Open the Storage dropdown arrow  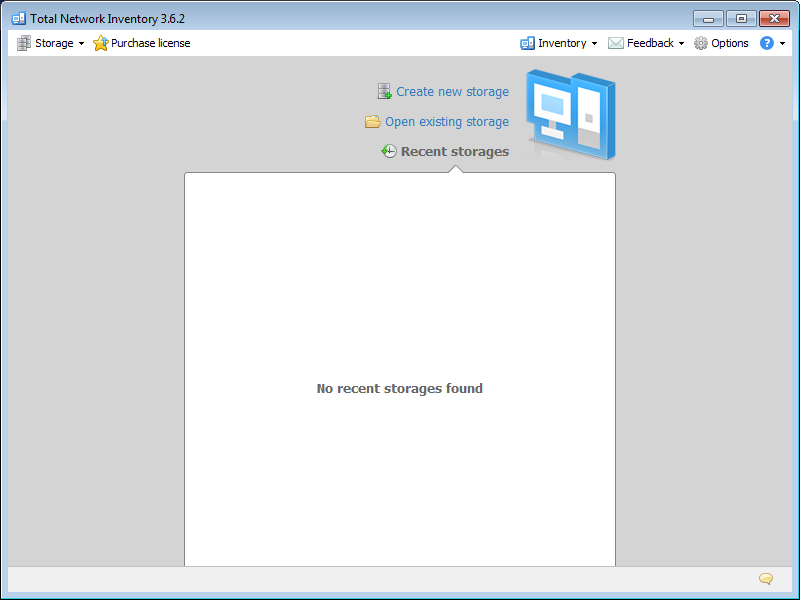81,43
